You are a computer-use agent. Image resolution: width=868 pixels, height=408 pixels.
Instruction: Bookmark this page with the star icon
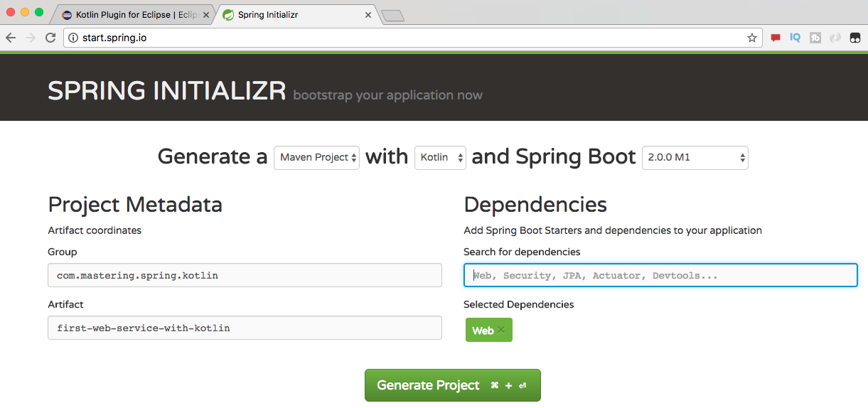pos(752,38)
